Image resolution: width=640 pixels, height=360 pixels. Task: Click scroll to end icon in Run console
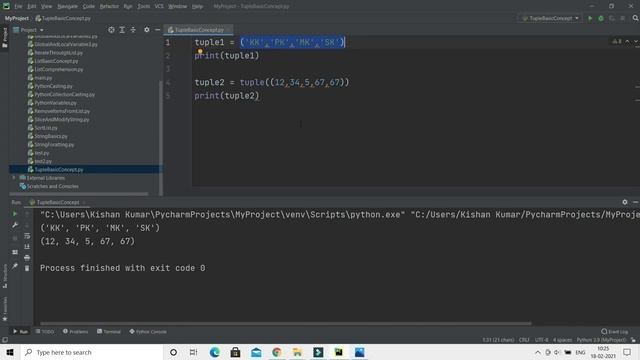pos(27,247)
